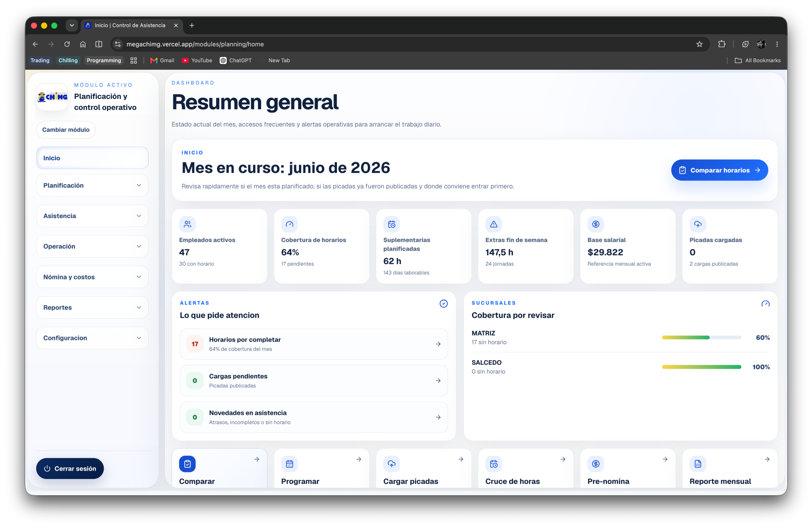Click the Comparar clipboard icon
Viewport: 812px width, 528px height.
(187, 464)
